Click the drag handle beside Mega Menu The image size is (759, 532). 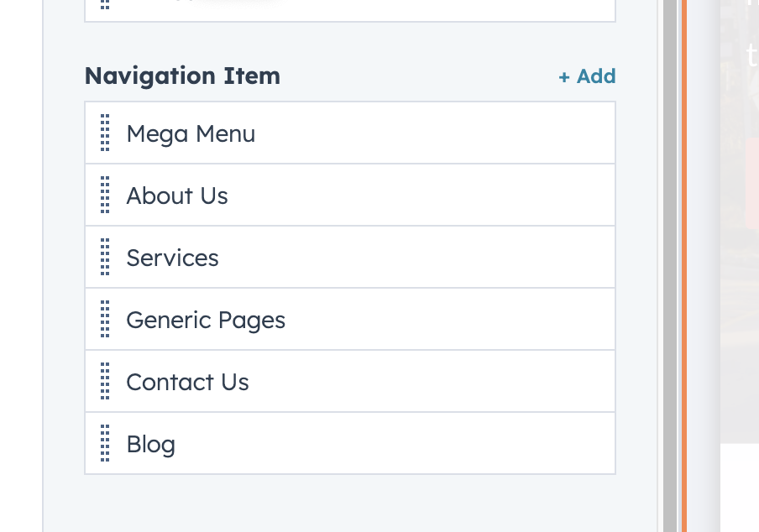coord(105,133)
